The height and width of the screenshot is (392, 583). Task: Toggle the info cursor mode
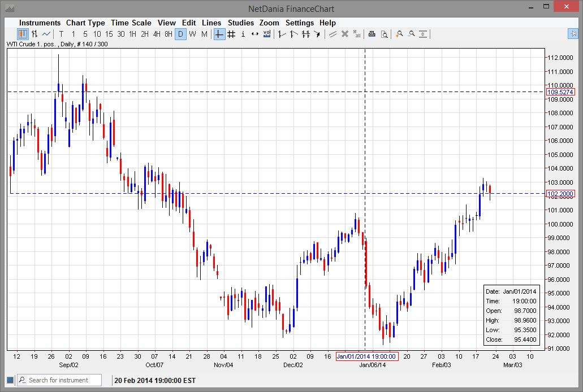[x=243, y=34]
